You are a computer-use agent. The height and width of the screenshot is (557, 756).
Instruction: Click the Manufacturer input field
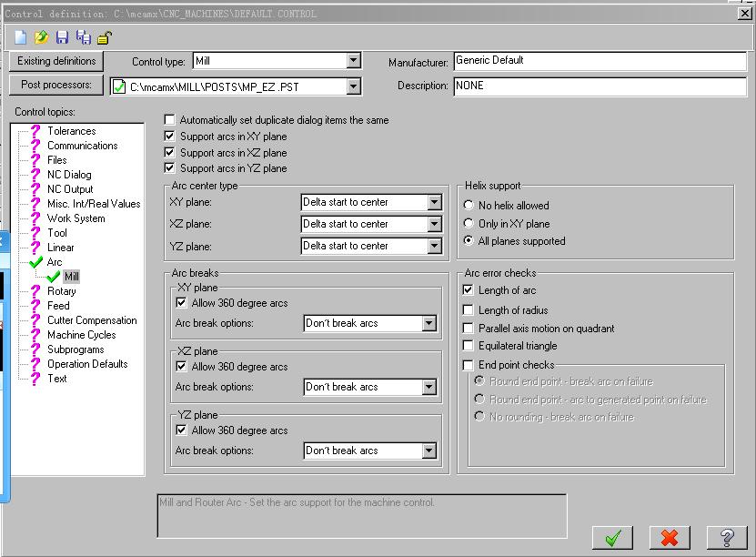pyautogui.click(x=600, y=61)
